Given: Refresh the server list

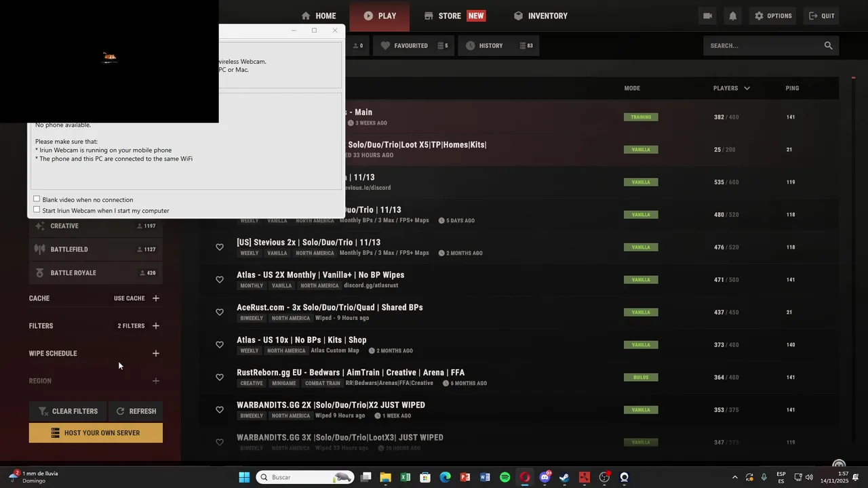Looking at the screenshot, I should coord(136,411).
